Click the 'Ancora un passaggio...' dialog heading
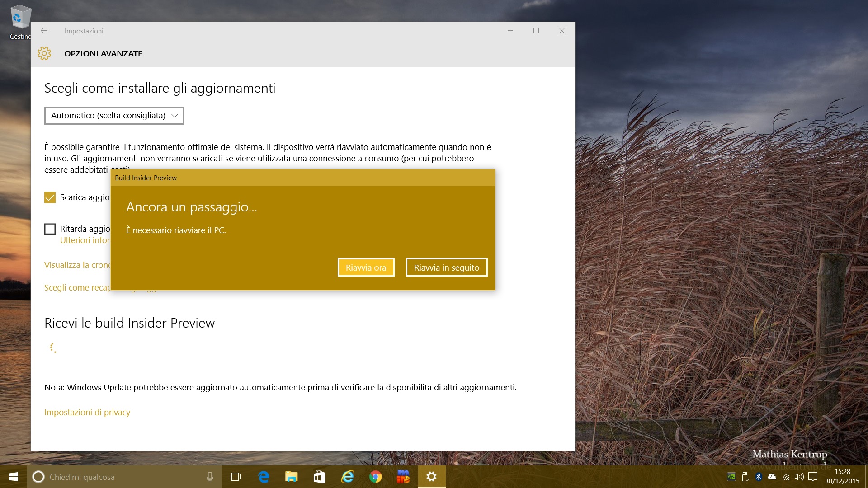The image size is (868, 488). (192, 207)
